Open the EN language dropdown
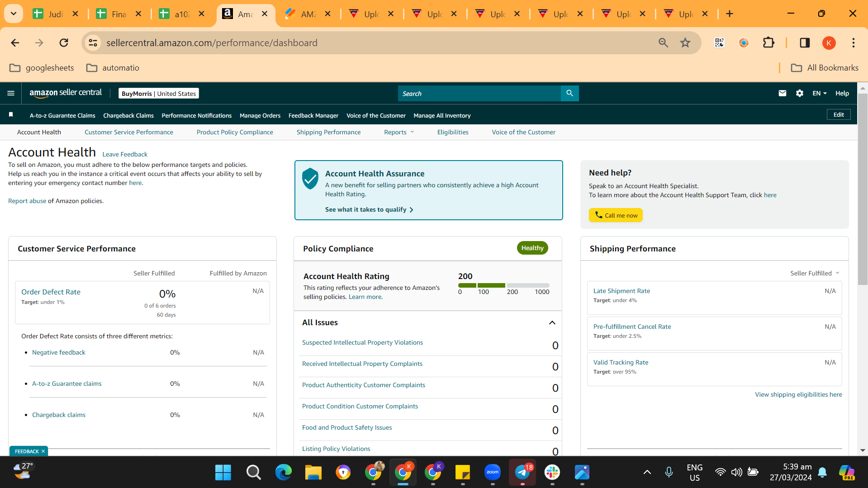 [x=820, y=93]
